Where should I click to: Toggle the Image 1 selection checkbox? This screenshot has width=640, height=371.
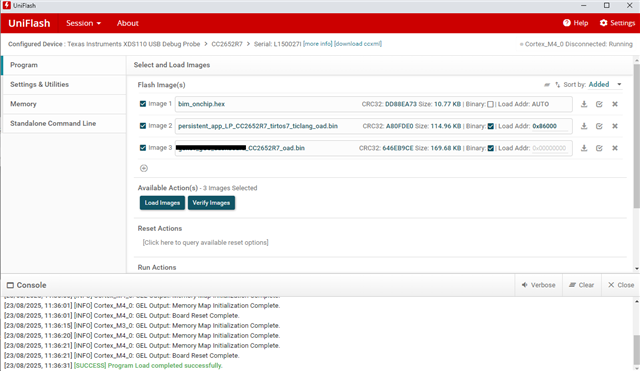point(143,104)
